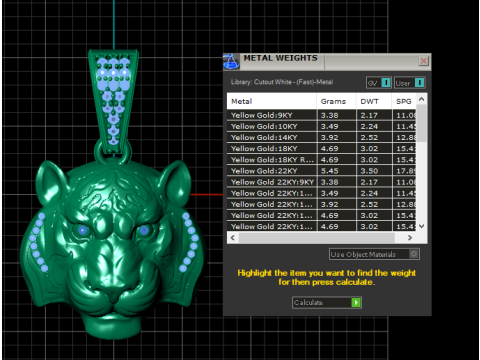Select the Yellow Gold:18KY R... row
The image size is (480, 360).
click(x=321, y=160)
